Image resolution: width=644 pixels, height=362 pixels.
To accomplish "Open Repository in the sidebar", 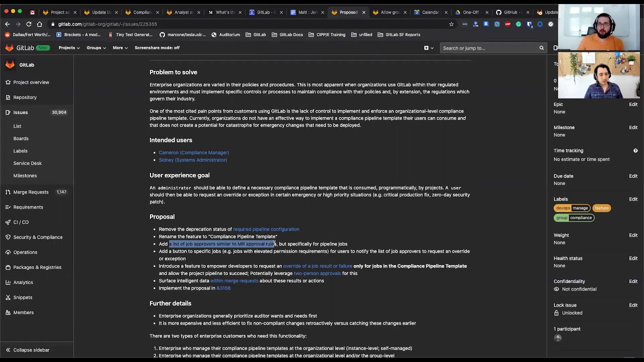I will (25, 98).
